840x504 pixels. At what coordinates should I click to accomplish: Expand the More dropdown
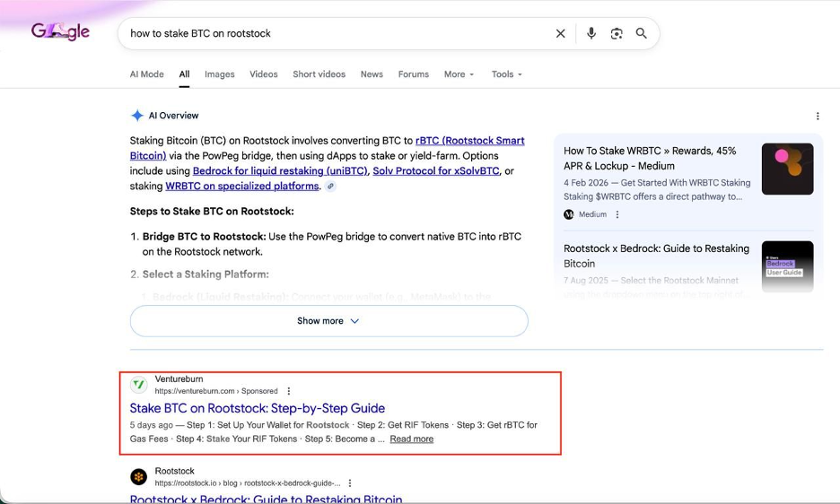[x=459, y=74]
